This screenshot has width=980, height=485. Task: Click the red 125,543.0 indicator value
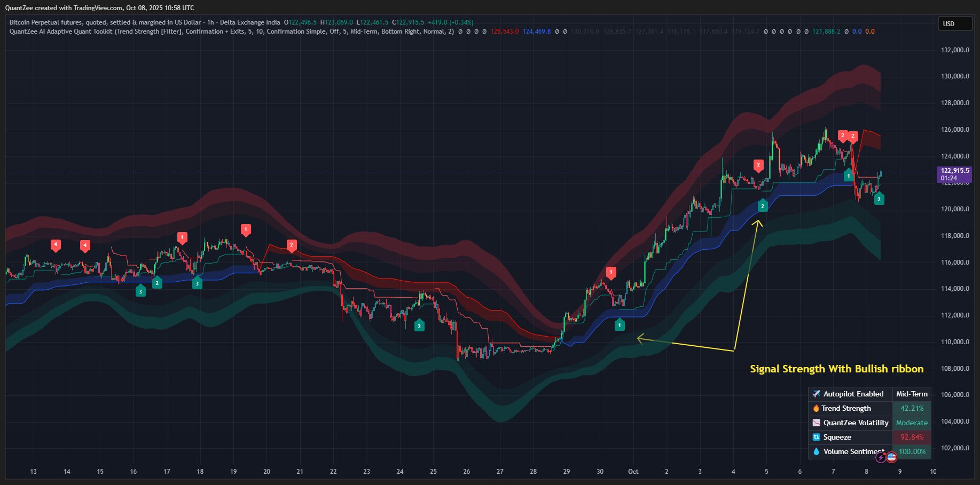pos(504,31)
